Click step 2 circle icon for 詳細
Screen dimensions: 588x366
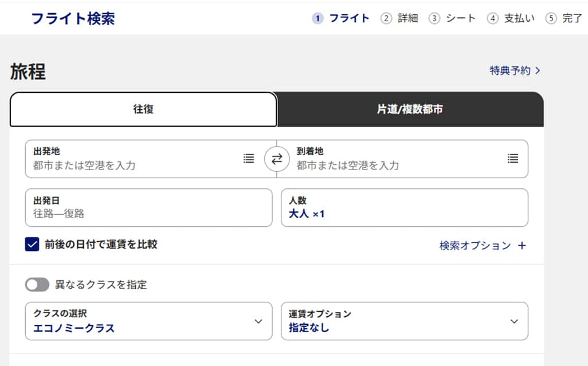click(386, 18)
